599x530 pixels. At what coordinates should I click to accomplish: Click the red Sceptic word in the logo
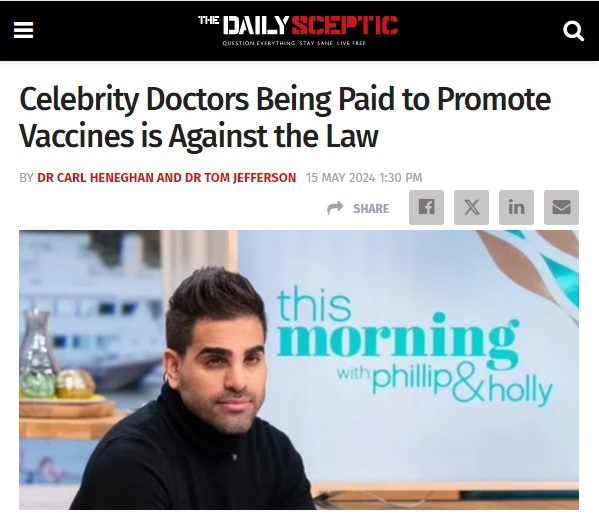tap(345, 26)
